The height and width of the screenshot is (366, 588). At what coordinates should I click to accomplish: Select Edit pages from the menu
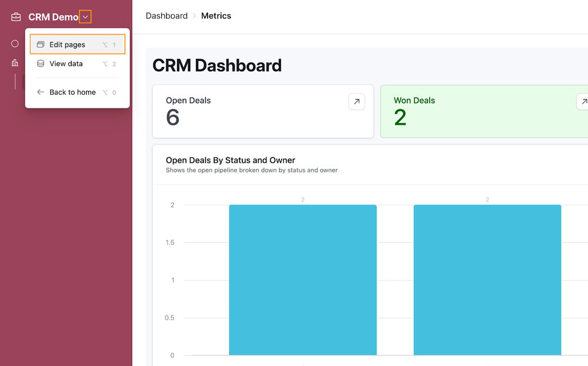click(x=77, y=44)
